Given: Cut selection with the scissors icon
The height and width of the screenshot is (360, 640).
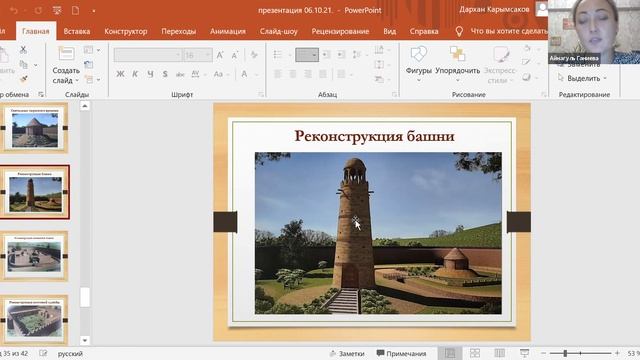Looking at the screenshot, I should [23, 50].
